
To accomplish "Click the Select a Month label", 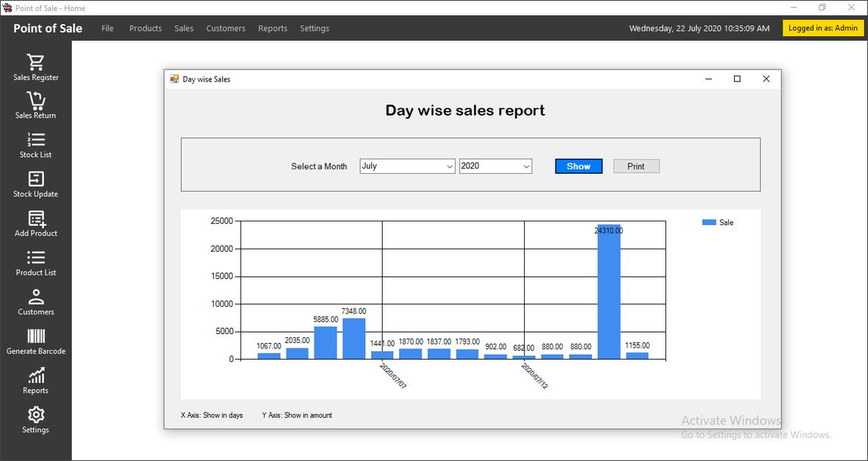I will tap(319, 166).
